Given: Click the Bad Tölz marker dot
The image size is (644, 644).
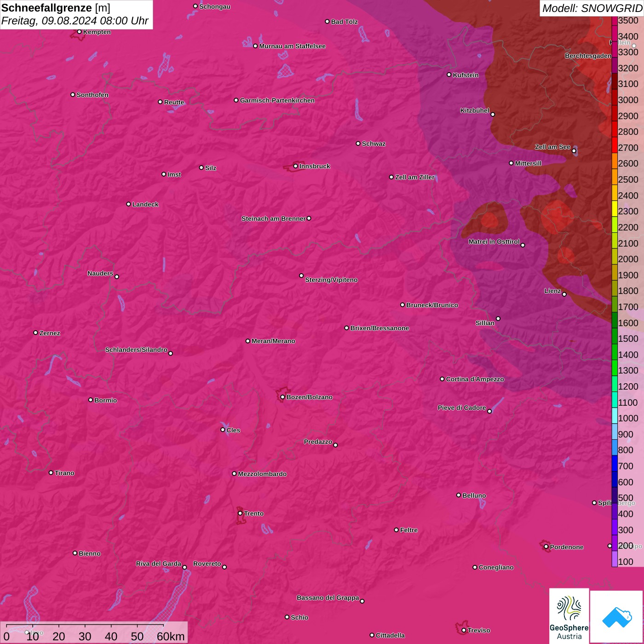Looking at the screenshot, I should (x=327, y=22).
